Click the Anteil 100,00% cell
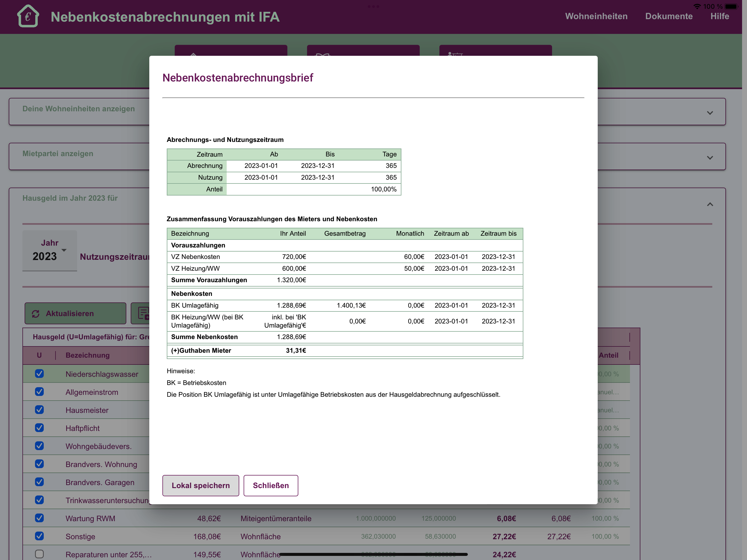 pos(384,189)
